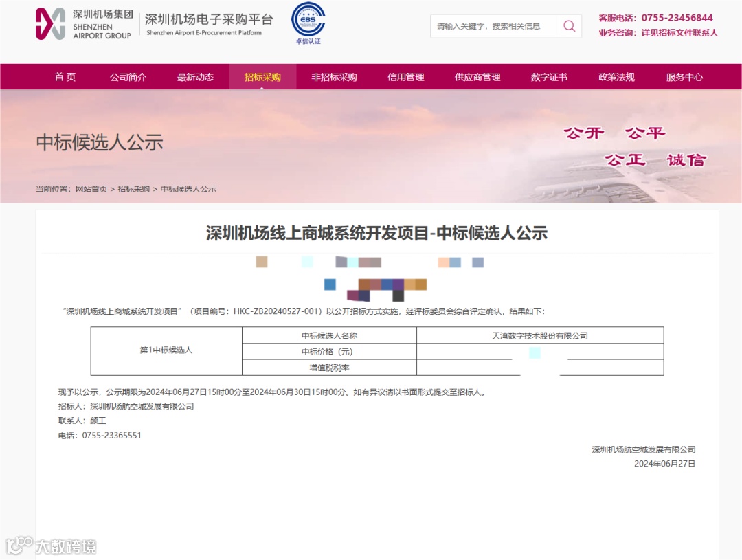Viewport: 742px width, 560px height.
Task: Go to 网站首页 breadcrumb link
Action: click(91, 189)
